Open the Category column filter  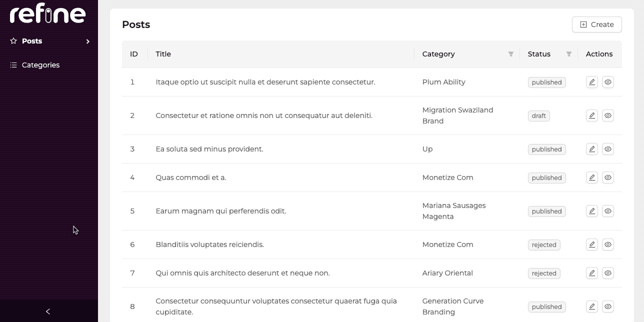(x=510, y=54)
